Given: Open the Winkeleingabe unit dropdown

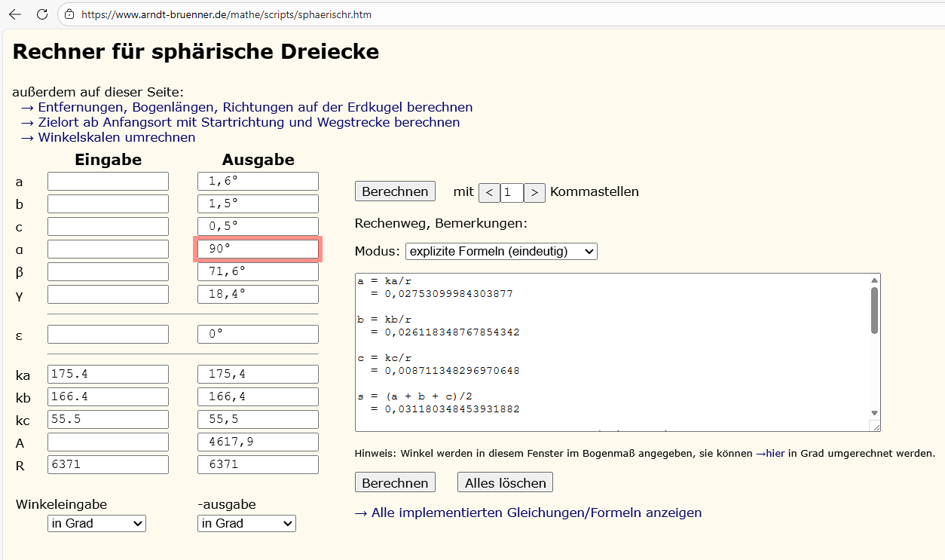Looking at the screenshot, I should click(96, 523).
